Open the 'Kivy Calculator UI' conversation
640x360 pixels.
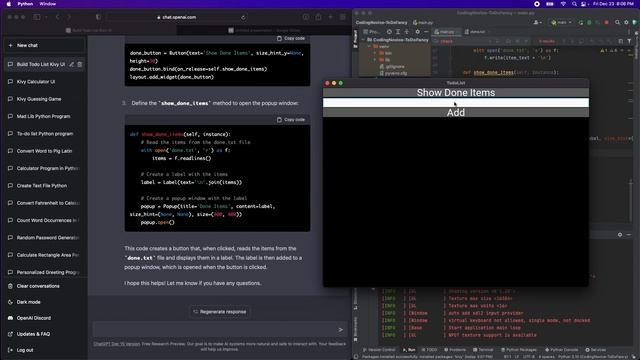click(44, 82)
